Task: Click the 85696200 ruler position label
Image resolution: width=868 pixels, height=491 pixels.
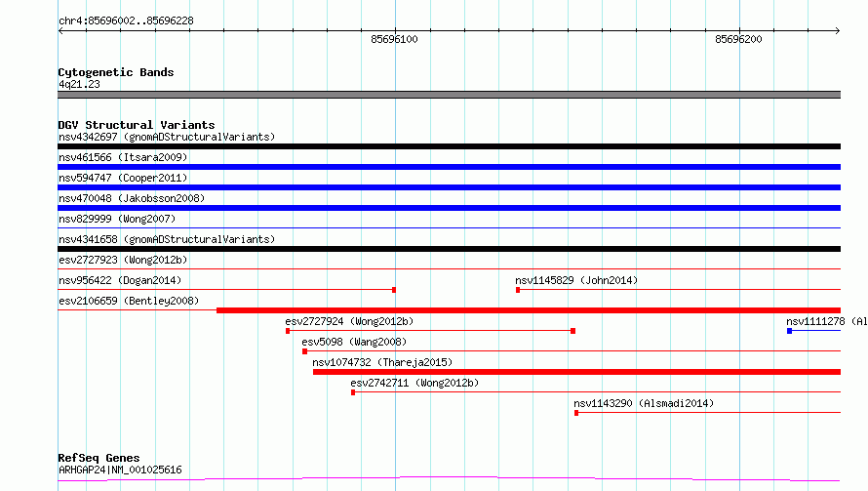Action: point(738,39)
